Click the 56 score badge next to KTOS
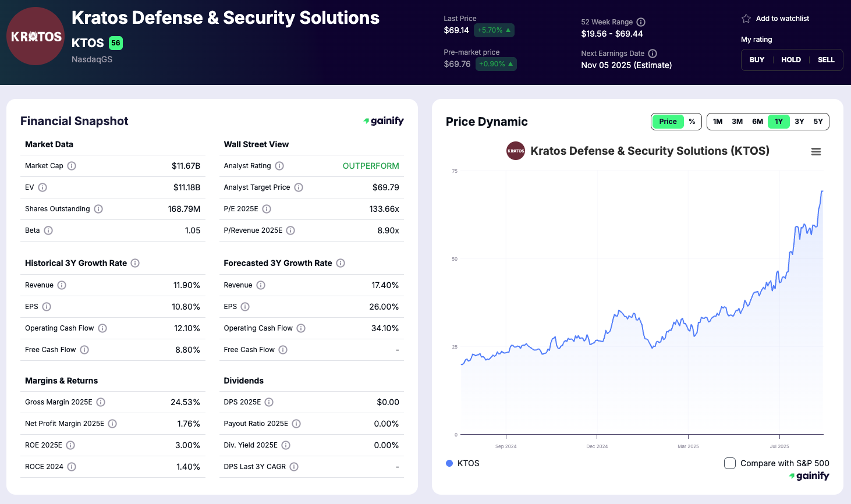851x504 pixels. click(116, 42)
